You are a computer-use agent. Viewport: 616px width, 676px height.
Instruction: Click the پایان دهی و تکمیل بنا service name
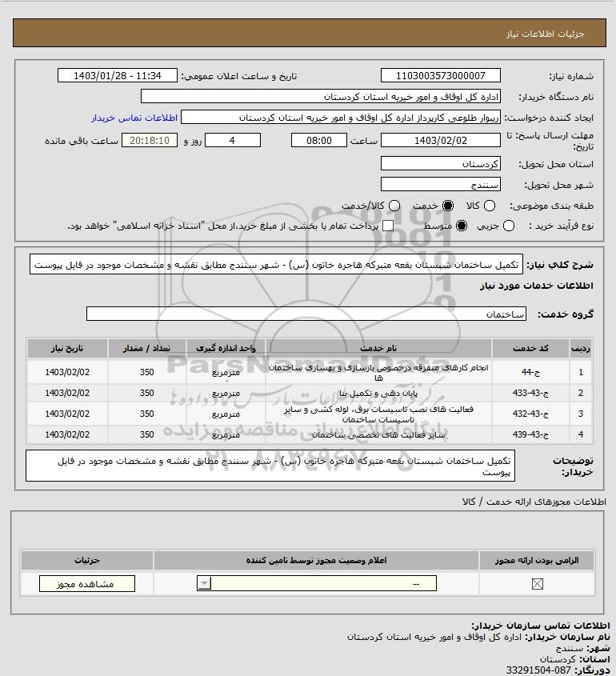pyautogui.click(x=378, y=393)
